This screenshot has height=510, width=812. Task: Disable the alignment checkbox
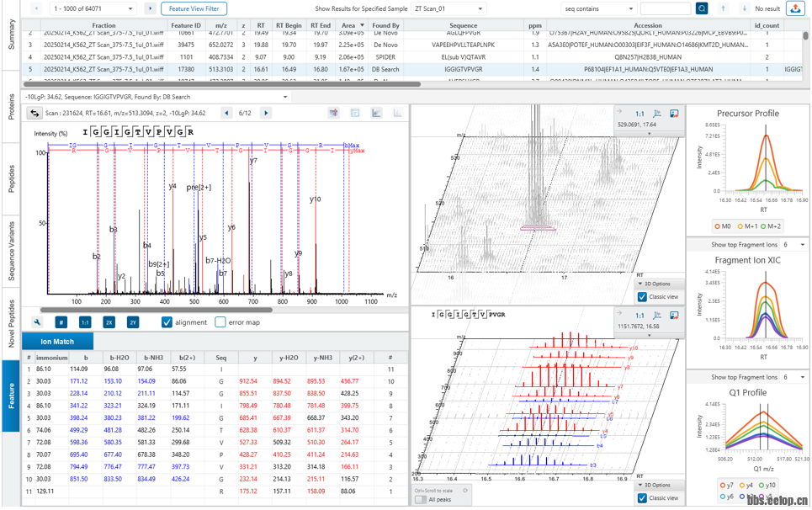point(166,322)
